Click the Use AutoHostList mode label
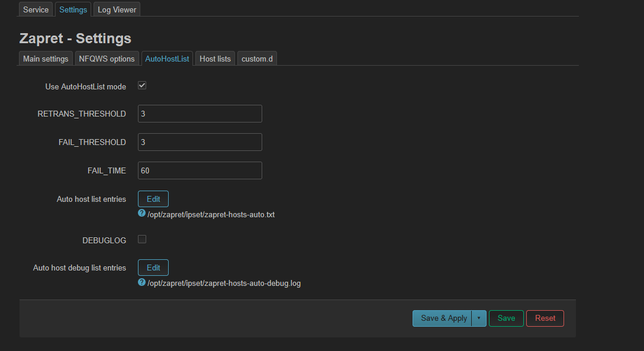This screenshot has width=644, height=351. click(85, 86)
